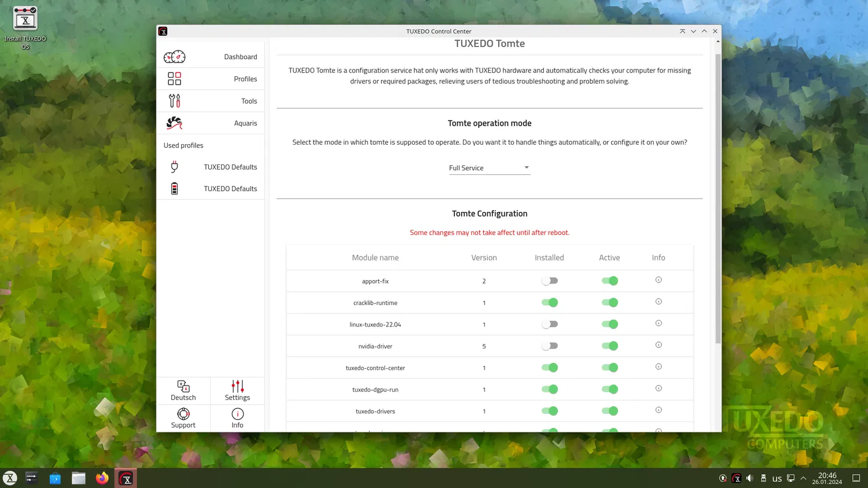Show info for the tuxedo-drivers module
The height and width of the screenshot is (488, 868).
coord(659,410)
